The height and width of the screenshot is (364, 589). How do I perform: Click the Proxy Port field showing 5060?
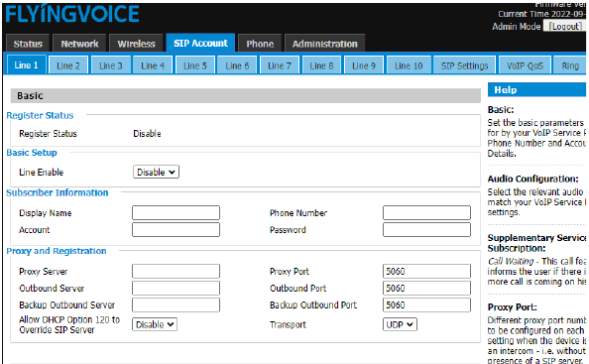click(x=426, y=271)
